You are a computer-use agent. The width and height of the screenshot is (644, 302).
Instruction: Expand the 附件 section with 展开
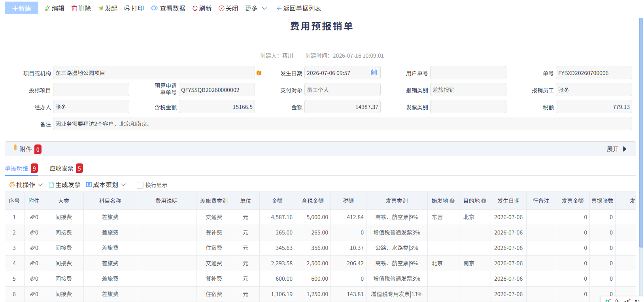[617, 149]
